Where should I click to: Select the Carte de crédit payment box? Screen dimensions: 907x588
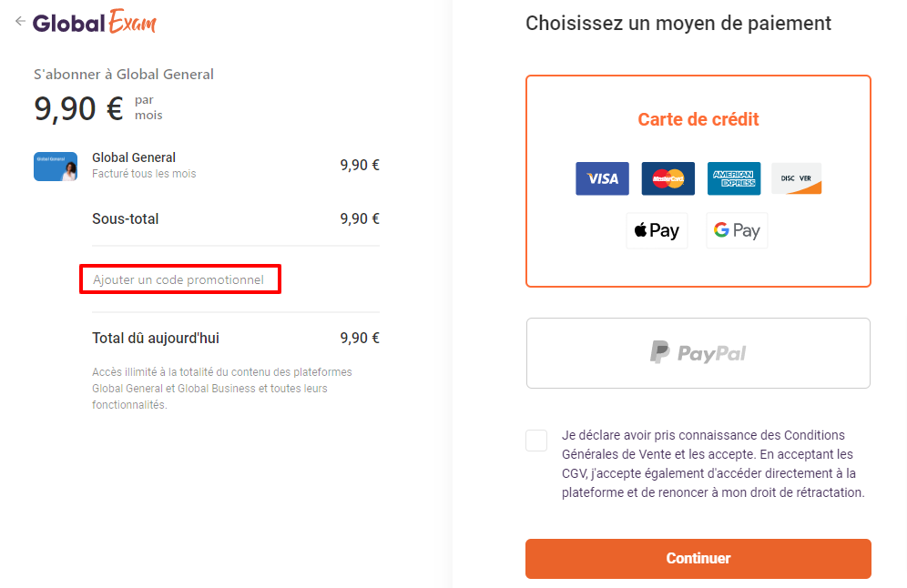pyautogui.click(x=698, y=181)
